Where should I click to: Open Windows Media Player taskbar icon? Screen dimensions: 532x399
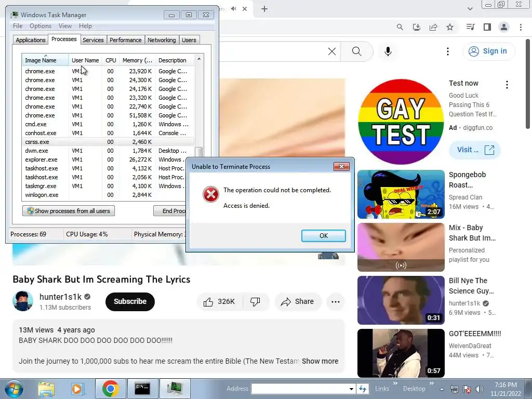point(77,389)
